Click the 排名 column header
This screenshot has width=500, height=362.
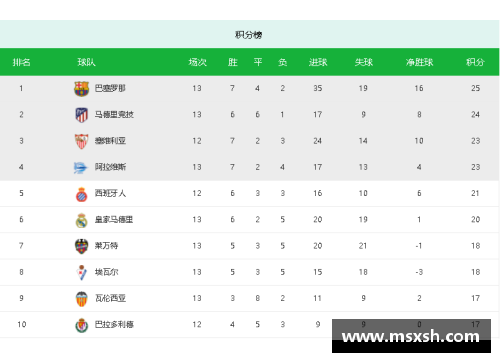[x=22, y=62]
